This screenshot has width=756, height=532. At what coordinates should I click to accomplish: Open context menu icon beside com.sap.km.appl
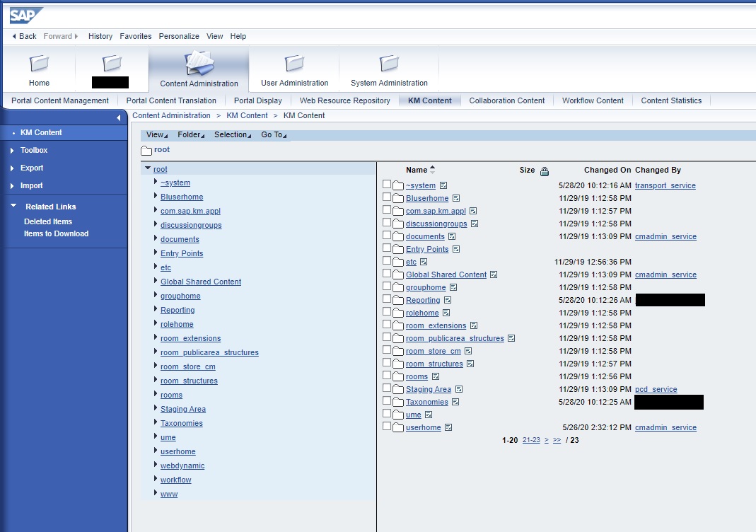click(473, 211)
